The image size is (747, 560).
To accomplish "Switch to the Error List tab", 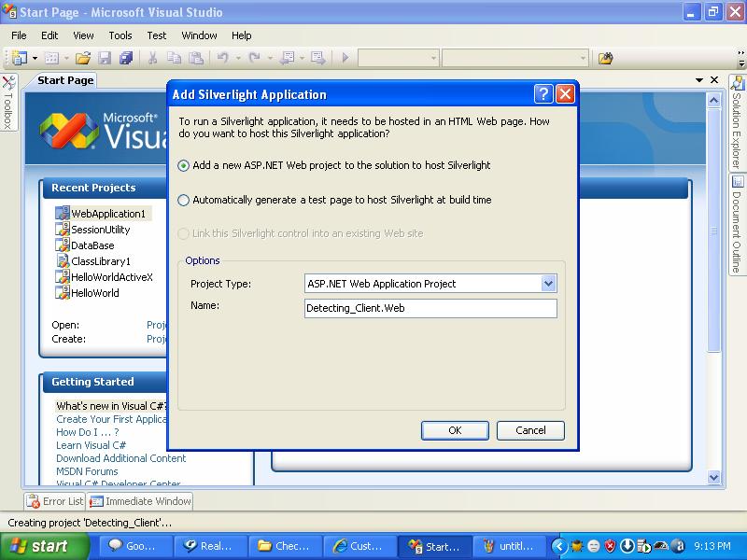I will pos(55,501).
